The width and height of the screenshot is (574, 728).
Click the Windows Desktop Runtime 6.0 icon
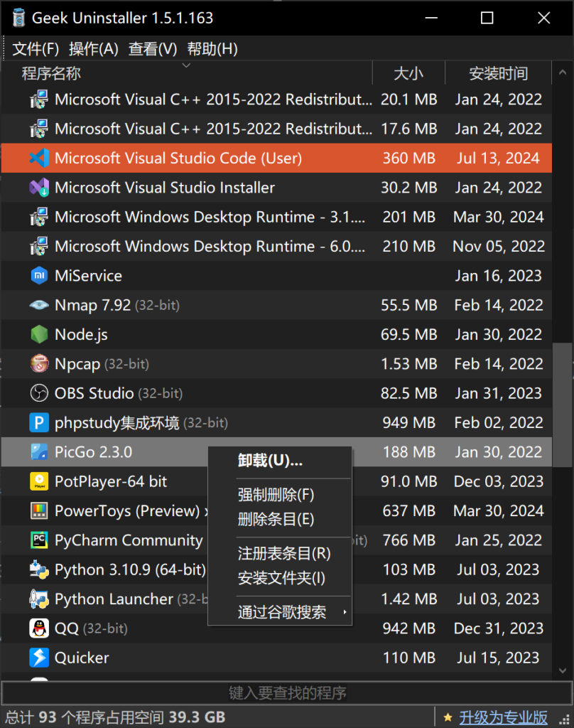point(39,246)
